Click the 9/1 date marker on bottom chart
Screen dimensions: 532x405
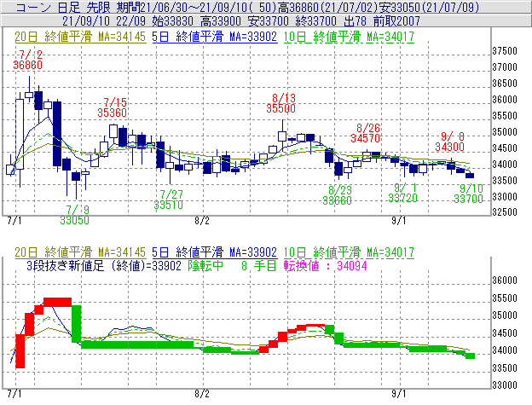(399, 393)
